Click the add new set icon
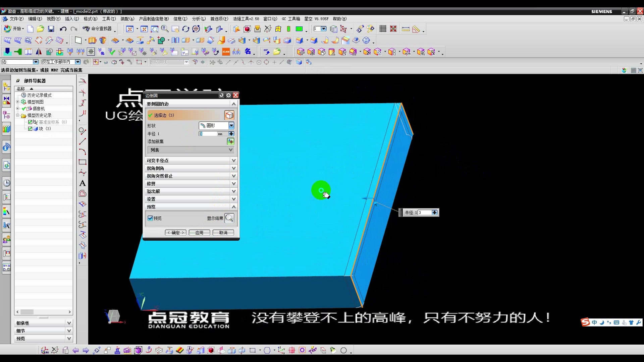 (x=230, y=141)
